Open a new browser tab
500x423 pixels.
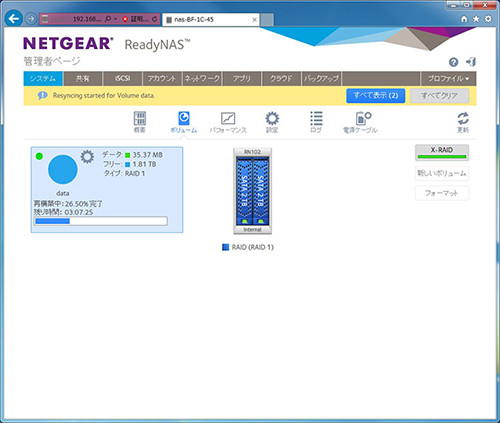click(x=267, y=20)
